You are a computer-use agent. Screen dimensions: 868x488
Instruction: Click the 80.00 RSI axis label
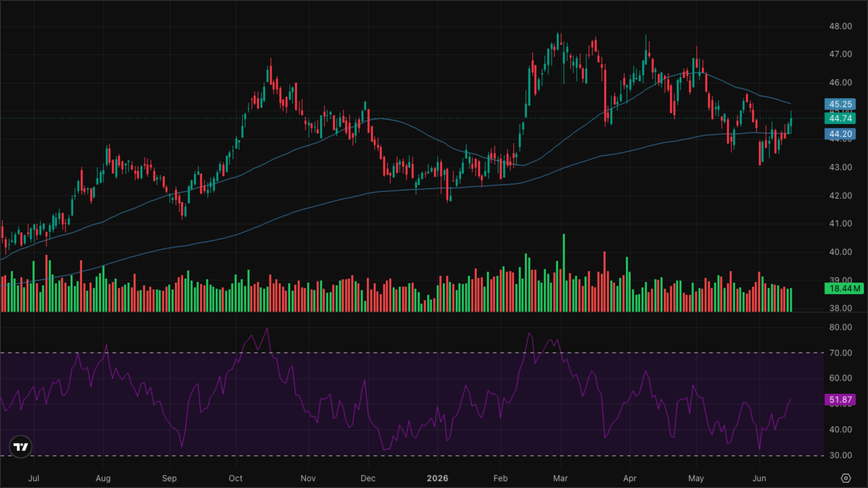point(841,327)
